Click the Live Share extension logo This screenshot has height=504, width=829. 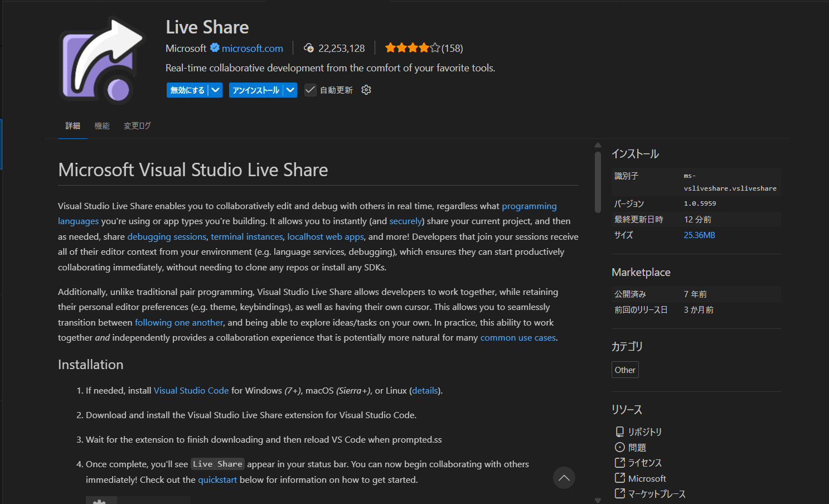(x=103, y=60)
